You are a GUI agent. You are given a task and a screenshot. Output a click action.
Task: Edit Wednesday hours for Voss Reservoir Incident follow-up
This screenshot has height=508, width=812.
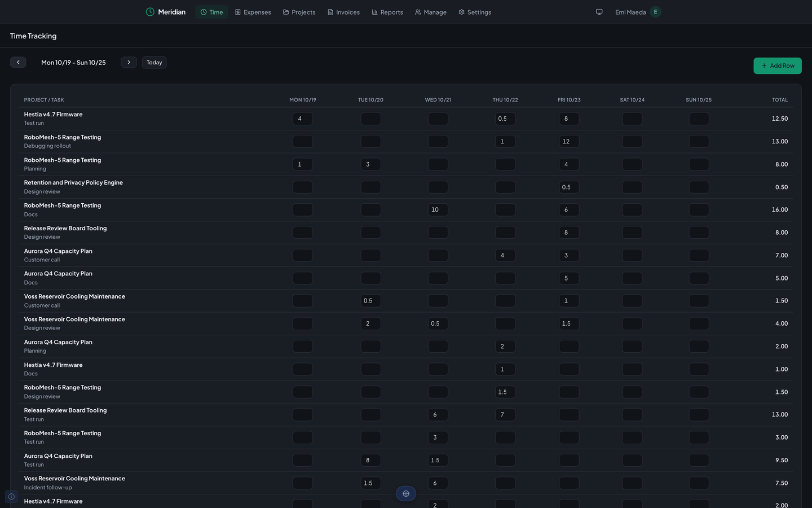click(x=438, y=483)
